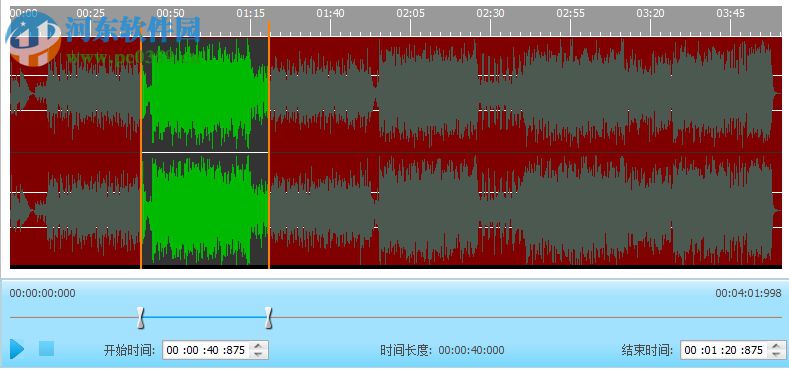The width and height of the screenshot is (789, 376).
Task: Click the 开始时间 label
Action: [130, 350]
